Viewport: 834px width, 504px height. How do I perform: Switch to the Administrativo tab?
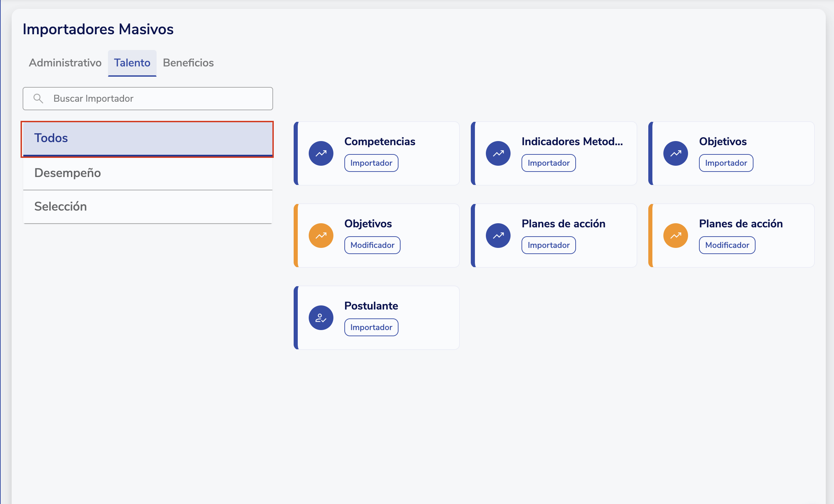(x=65, y=63)
